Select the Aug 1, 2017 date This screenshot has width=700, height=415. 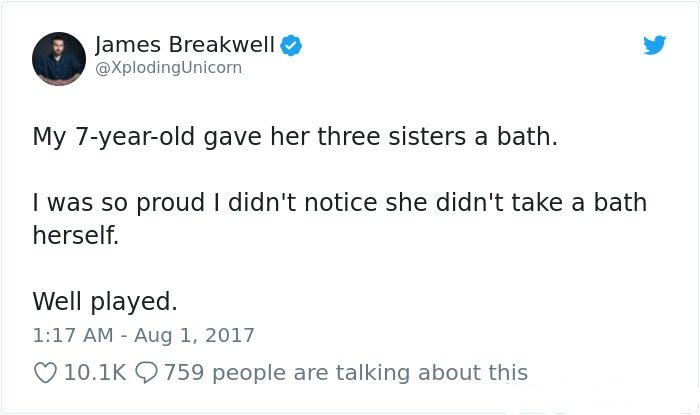coord(195,335)
